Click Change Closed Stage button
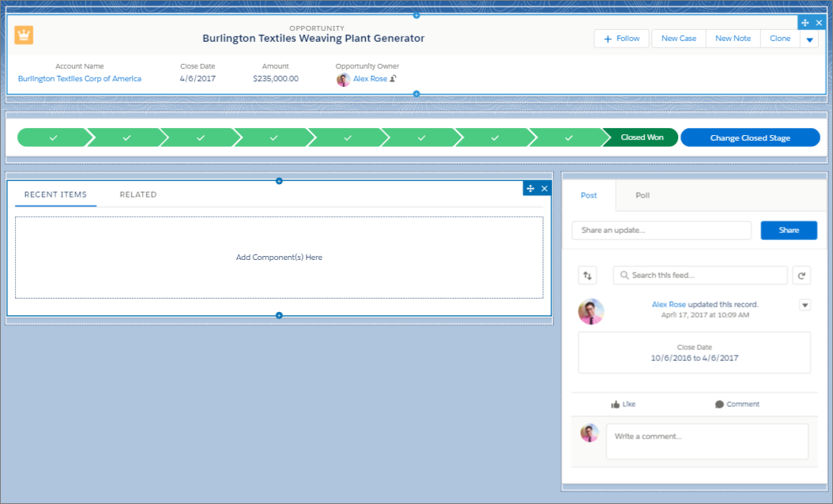The height and width of the screenshot is (504, 833). pyautogui.click(x=750, y=137)
